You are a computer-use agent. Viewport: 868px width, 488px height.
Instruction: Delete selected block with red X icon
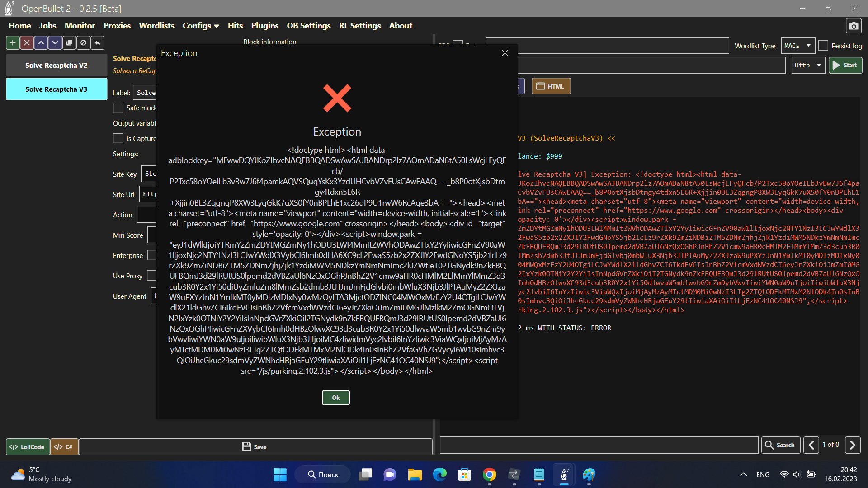pyautogui.click(x=27, y=42)
